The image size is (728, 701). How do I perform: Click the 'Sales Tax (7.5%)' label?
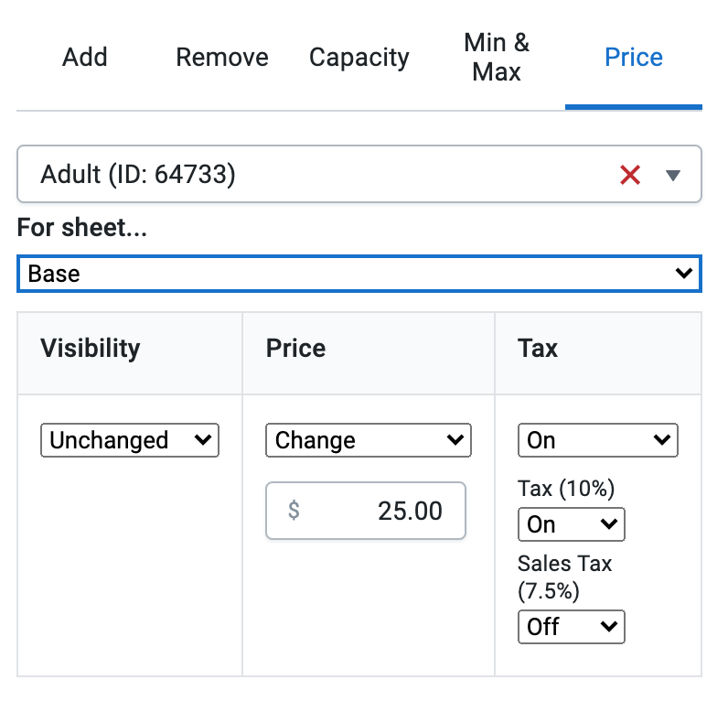[x=564, y=577]
